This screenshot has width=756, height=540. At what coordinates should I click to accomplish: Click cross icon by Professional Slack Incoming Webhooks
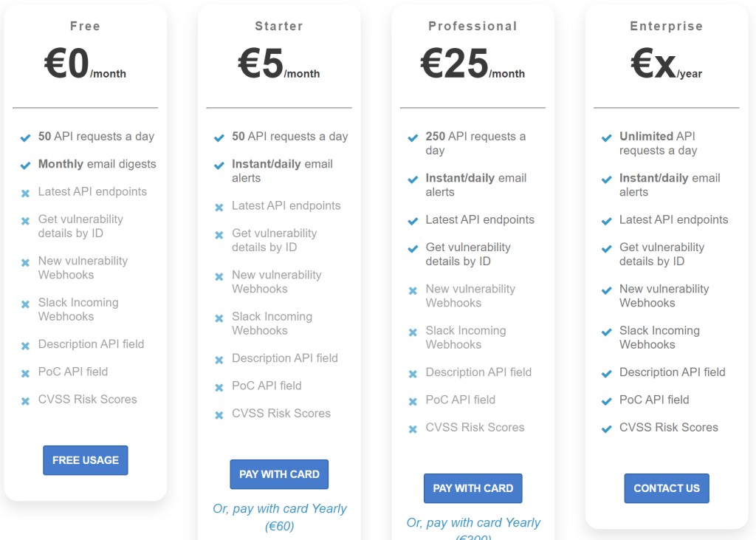pos(413,332)
